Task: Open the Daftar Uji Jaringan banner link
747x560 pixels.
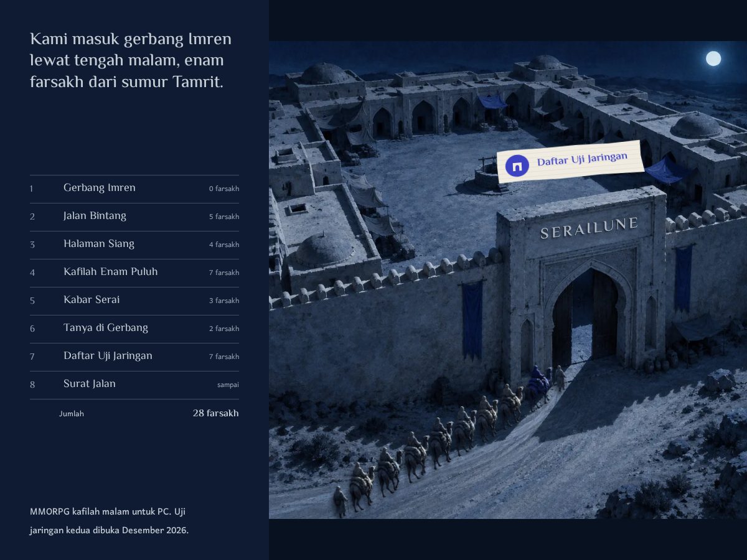Action: coord(571,161)
